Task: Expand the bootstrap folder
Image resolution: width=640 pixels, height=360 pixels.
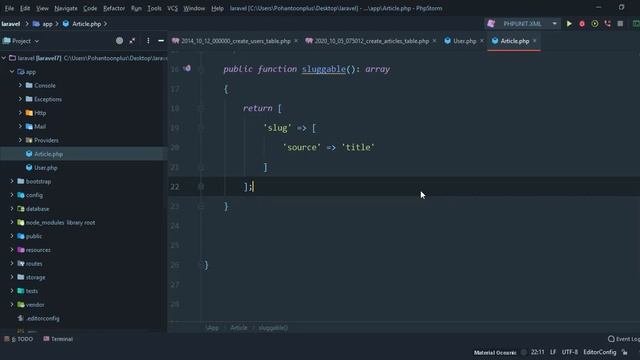Action: (12, 181)
